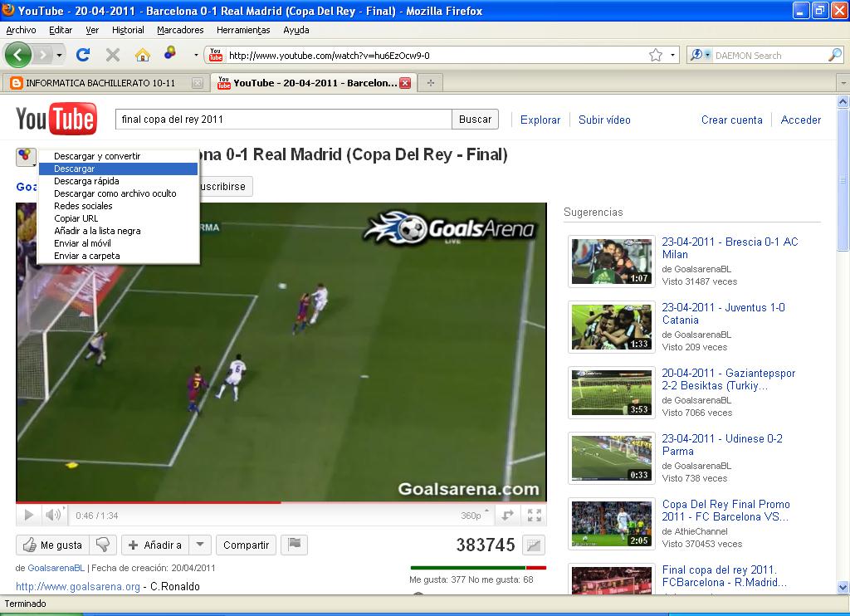Viewport: 850px width, 616px height.
Task: Select Descargar y convertir menu entry
Action: point(118,156)
